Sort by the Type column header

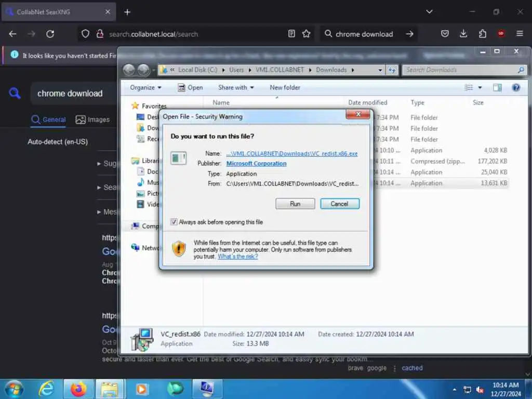[x=417, y=102]
